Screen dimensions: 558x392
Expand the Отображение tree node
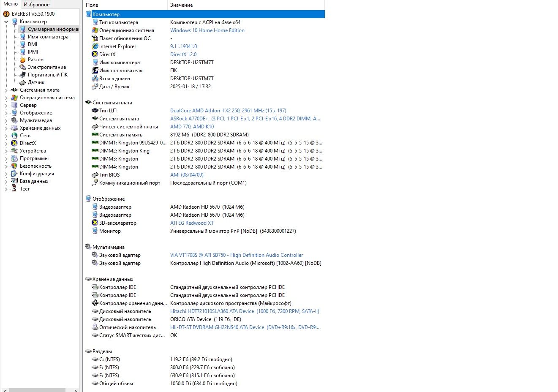click(6, 113)
